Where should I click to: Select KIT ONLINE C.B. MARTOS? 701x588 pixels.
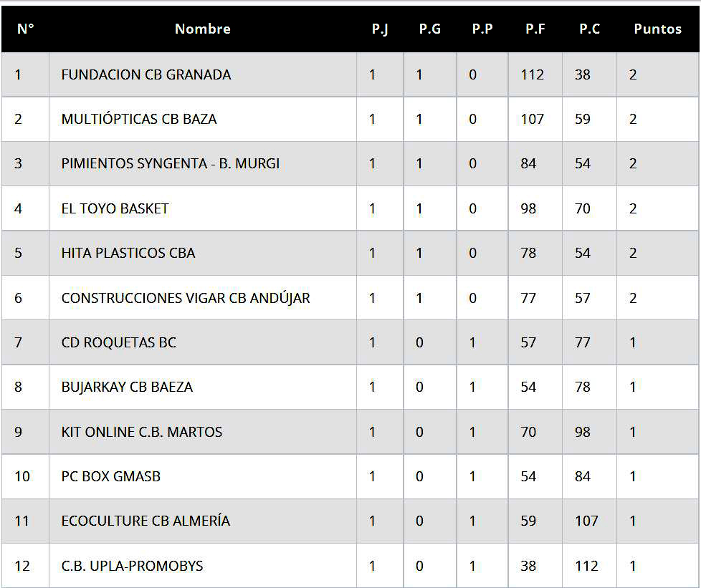click(142, 432)
